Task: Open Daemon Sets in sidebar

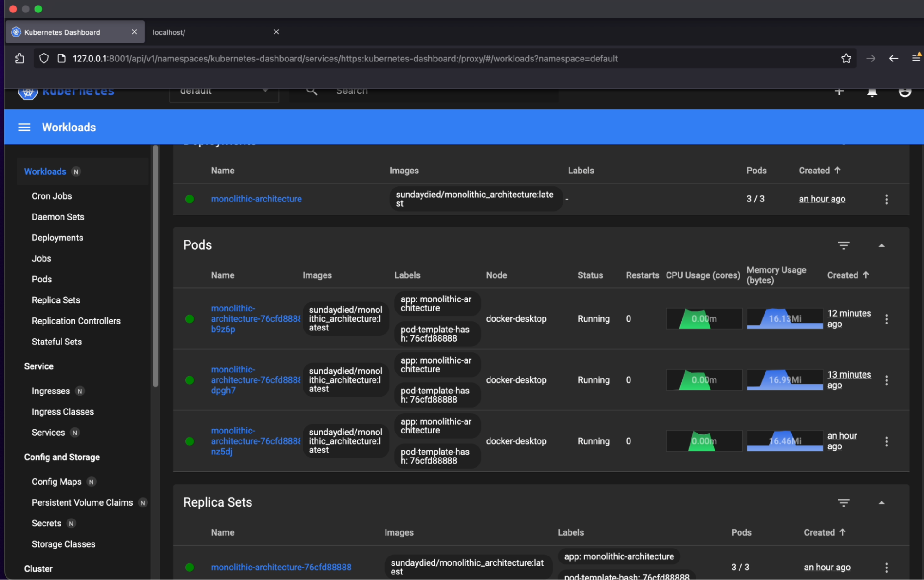Action: pyautogui.click(x=58, y=217)
